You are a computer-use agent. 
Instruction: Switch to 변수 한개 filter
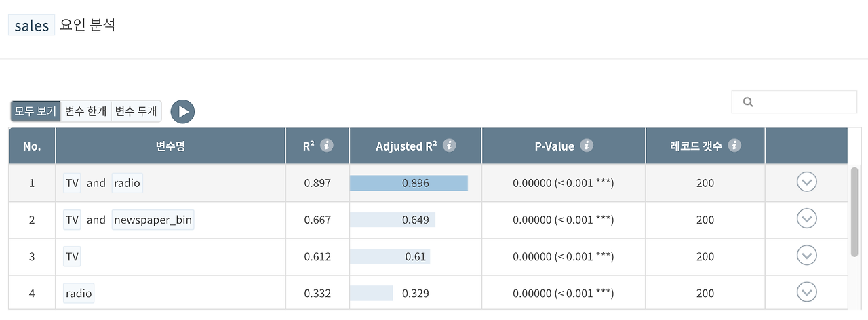(x=86, y=111)
